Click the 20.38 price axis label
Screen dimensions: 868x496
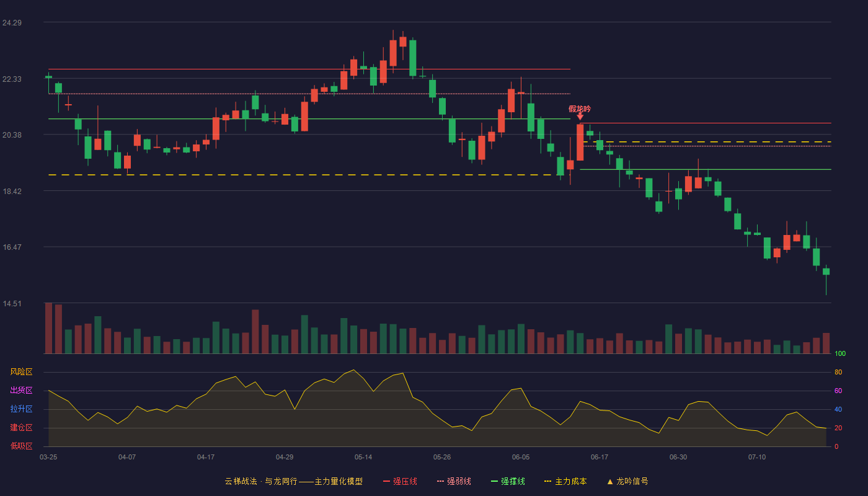pyautogui.click(x=12, y=135)
